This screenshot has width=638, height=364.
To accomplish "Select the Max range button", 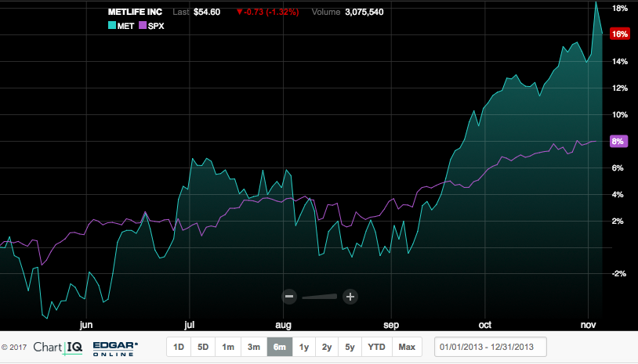I will [x=407, y=347].
